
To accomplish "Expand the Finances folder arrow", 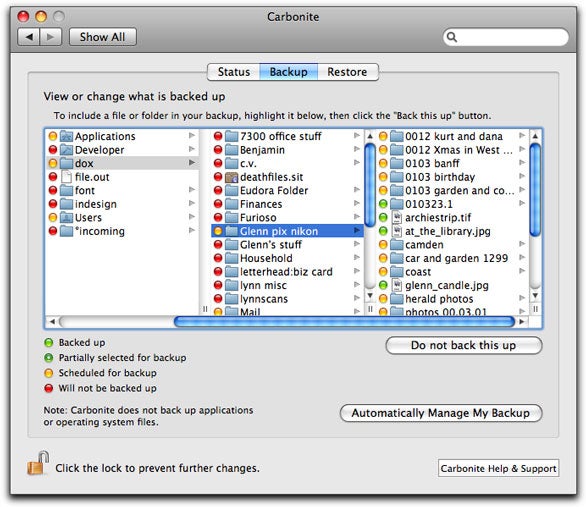I will tap(357, 204).
